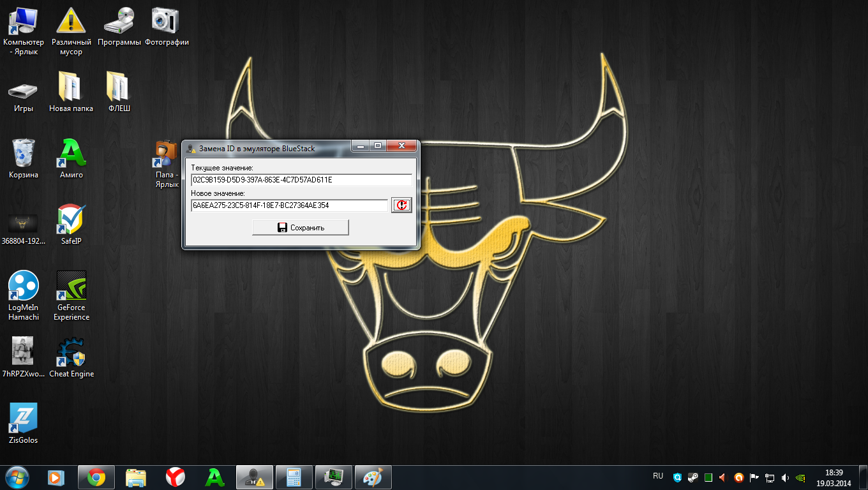Select the Амиго browser desktop shortcut
Image resolution: width=868 pixels, height=490 pixels.
(x=71, y=160)
